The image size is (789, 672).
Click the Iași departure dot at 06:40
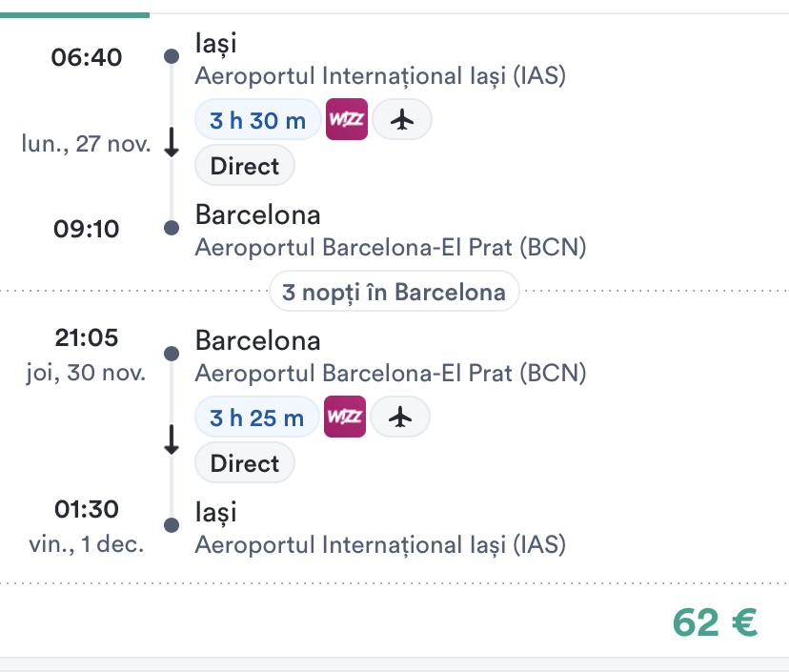pos(172,56)
